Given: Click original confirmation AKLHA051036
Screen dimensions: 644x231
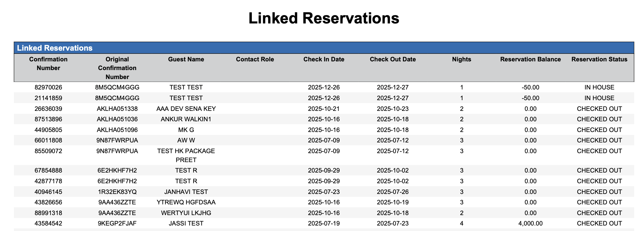Looking at the screenshot, I should tap(117, 119).
